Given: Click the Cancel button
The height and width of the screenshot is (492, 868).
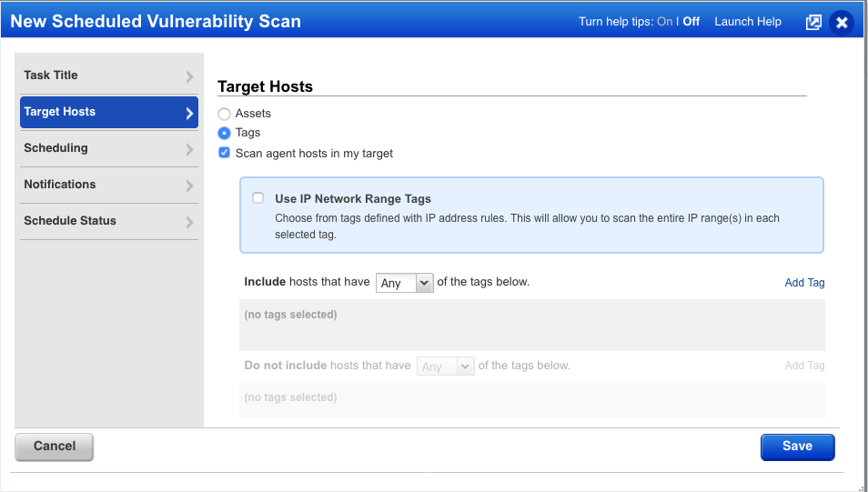Looking at the screenshot, I should 55,447.
